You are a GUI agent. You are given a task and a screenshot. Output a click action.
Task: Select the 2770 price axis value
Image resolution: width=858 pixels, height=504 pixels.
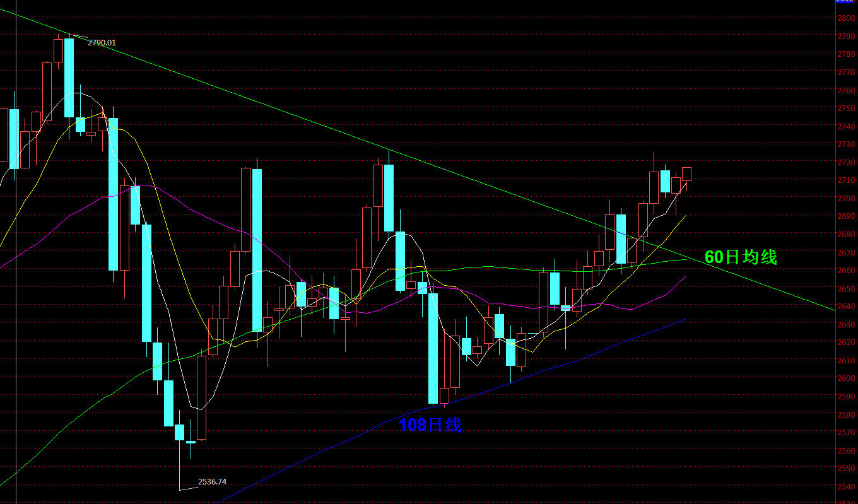tap(846, 73)
